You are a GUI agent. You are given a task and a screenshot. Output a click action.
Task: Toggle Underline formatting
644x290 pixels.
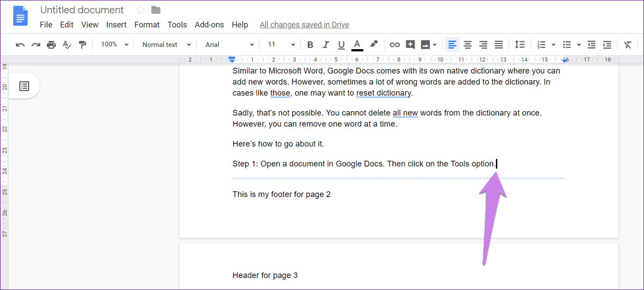click(341, 44)
